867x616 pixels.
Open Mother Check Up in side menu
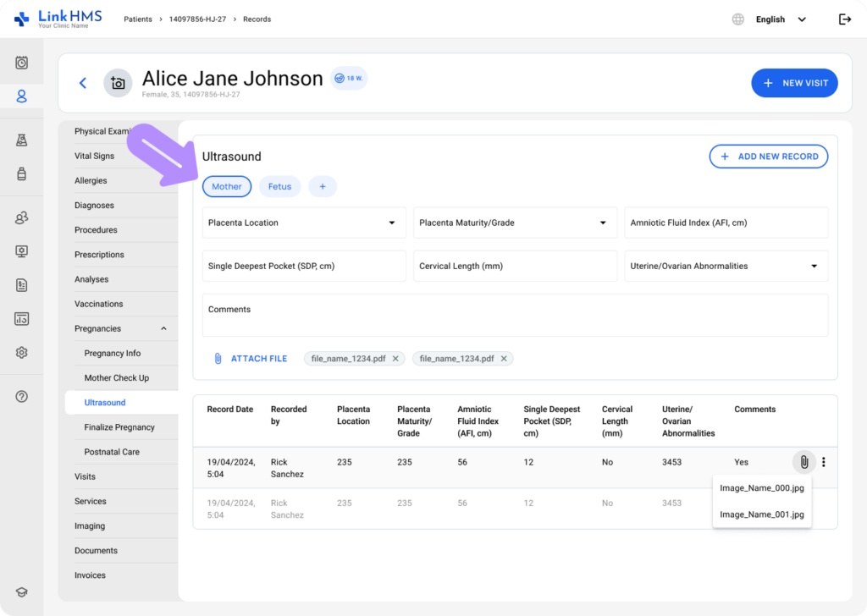click(117, 378)
